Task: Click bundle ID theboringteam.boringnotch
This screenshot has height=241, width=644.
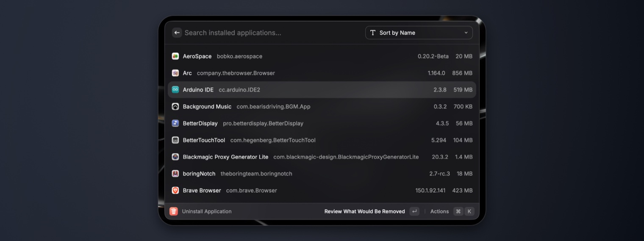Action: point(256,174)
